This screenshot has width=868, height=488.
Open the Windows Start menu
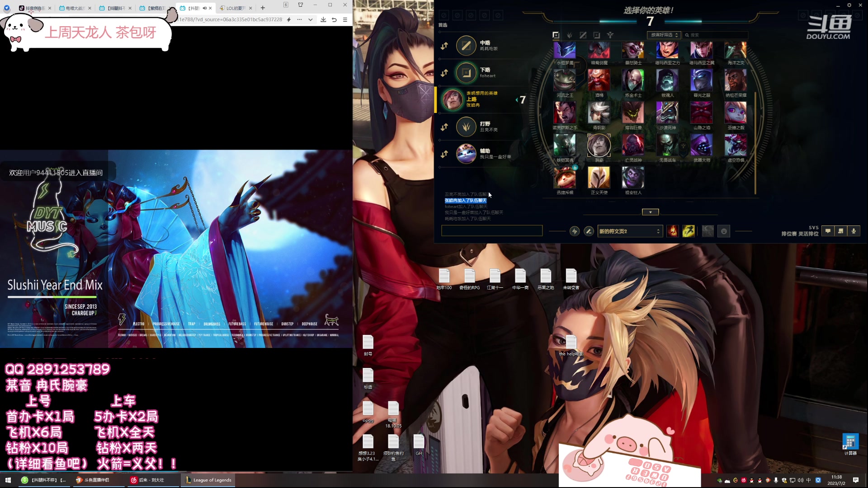[x=8, y=480]
